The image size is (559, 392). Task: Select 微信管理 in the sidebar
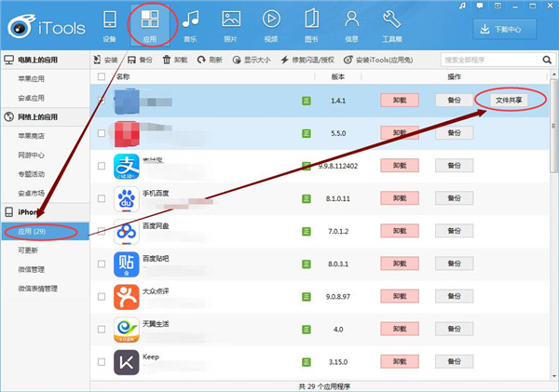click(x=31, y=270)
